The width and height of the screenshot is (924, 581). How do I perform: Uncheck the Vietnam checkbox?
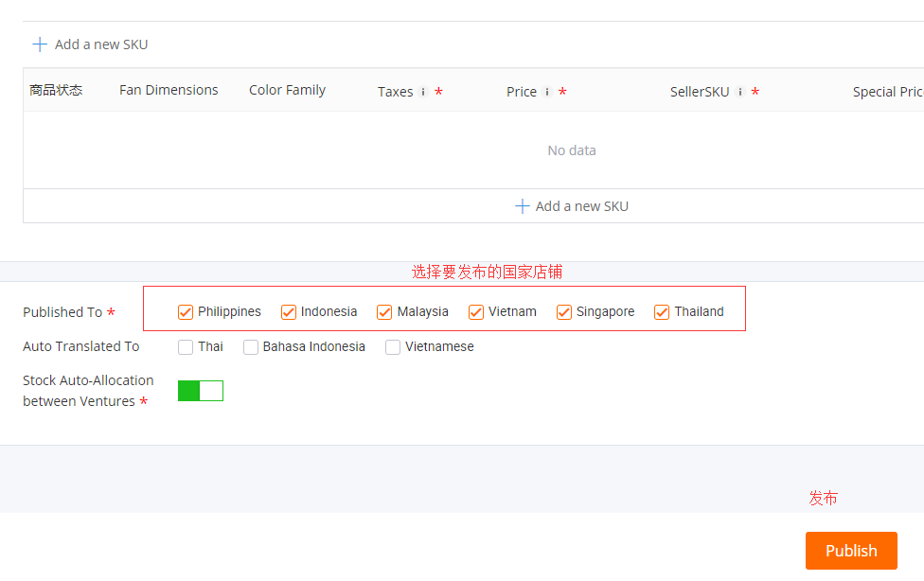coord(475,311)
